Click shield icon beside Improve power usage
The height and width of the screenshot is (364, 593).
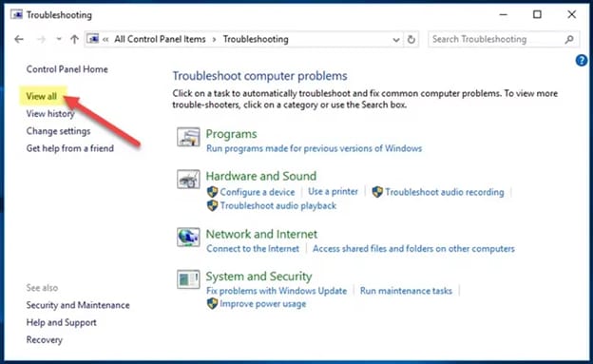(x=212, y=303)
